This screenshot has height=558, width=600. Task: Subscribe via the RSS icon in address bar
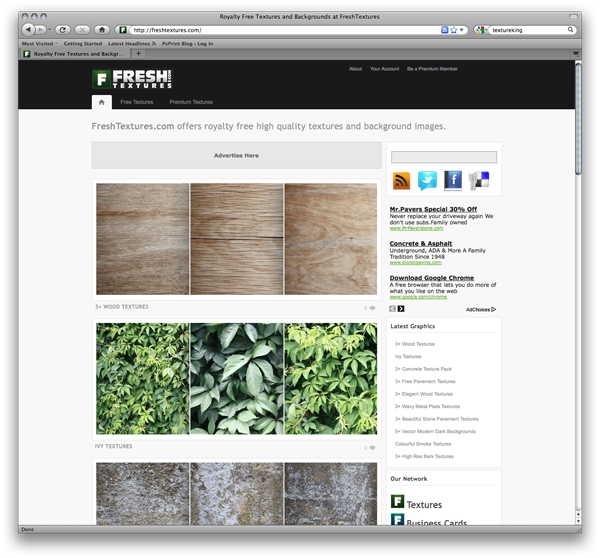click(x=444, y=30)
